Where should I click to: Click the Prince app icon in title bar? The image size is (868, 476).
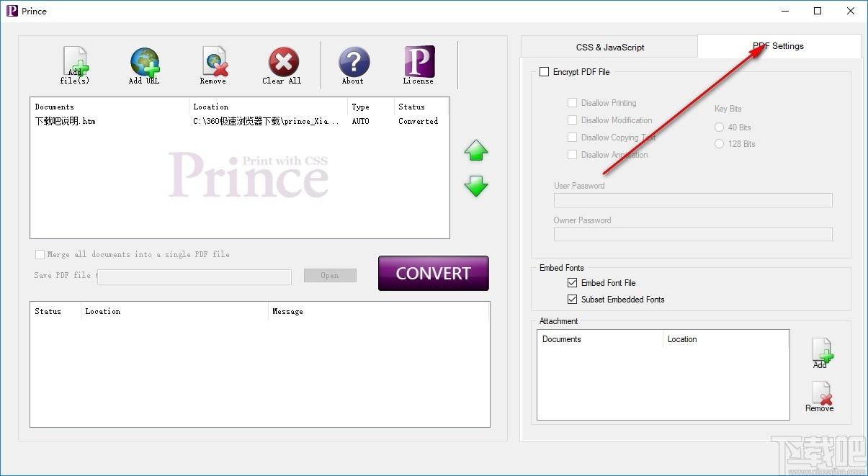pyautogui.click(x=12, y=11)
